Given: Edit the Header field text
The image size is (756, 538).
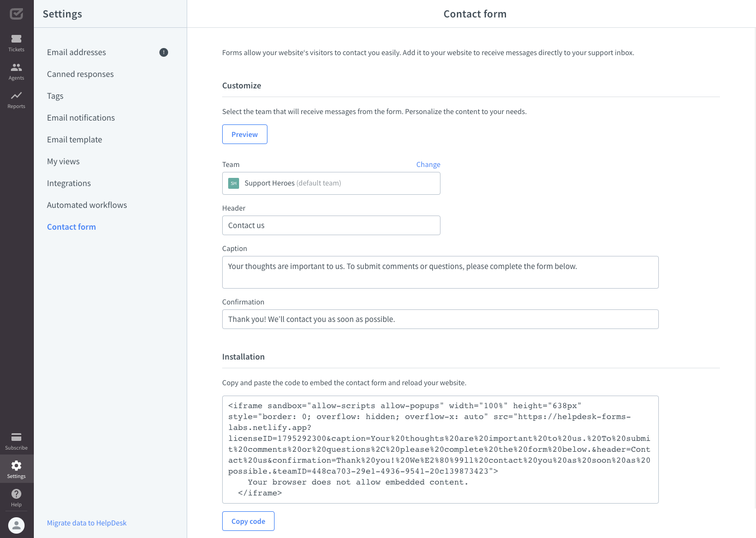Looking at the screenshot, I should pyautogui.click(x=331, y=225).
